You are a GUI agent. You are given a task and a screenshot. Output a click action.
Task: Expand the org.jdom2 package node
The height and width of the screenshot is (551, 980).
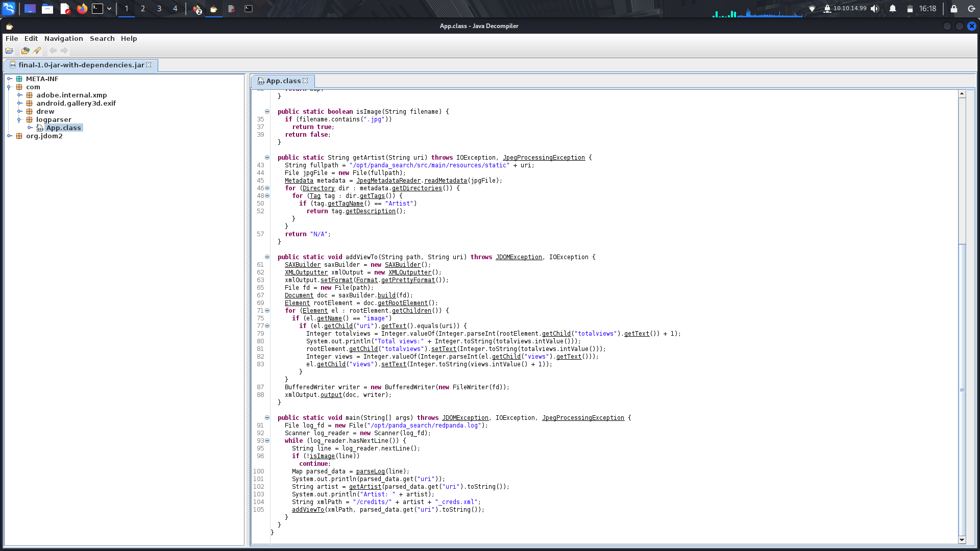click(x=9, y=136)
